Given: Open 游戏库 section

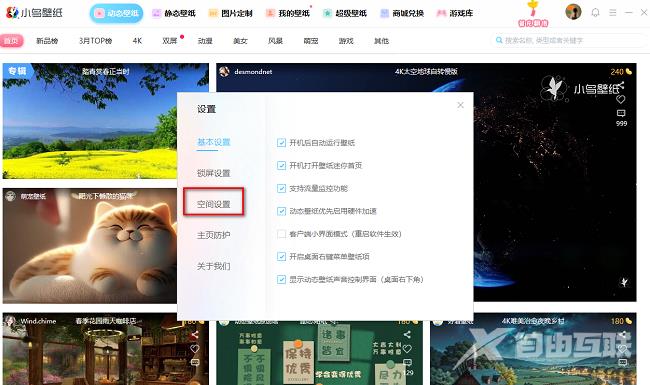Looking at the screenshot, I should point(455,13).
